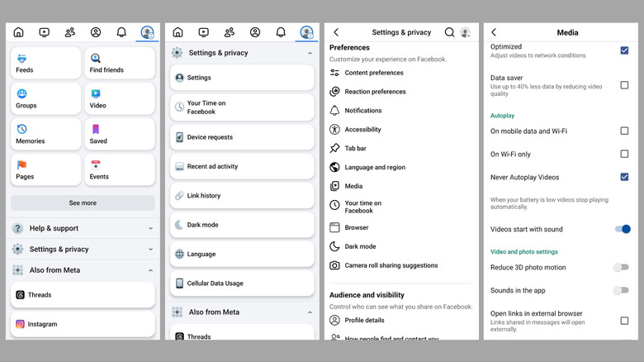The height and width of the screenshot is (362, 644).
Task: Enable the Data saver checkbox
Action: coord(624,85)
